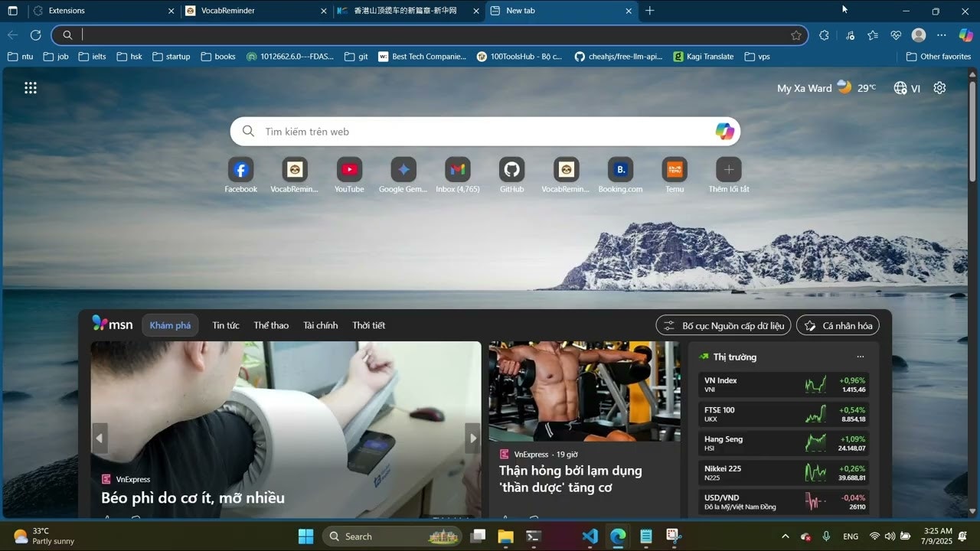Click the Refresh page icon

point(35,35)
